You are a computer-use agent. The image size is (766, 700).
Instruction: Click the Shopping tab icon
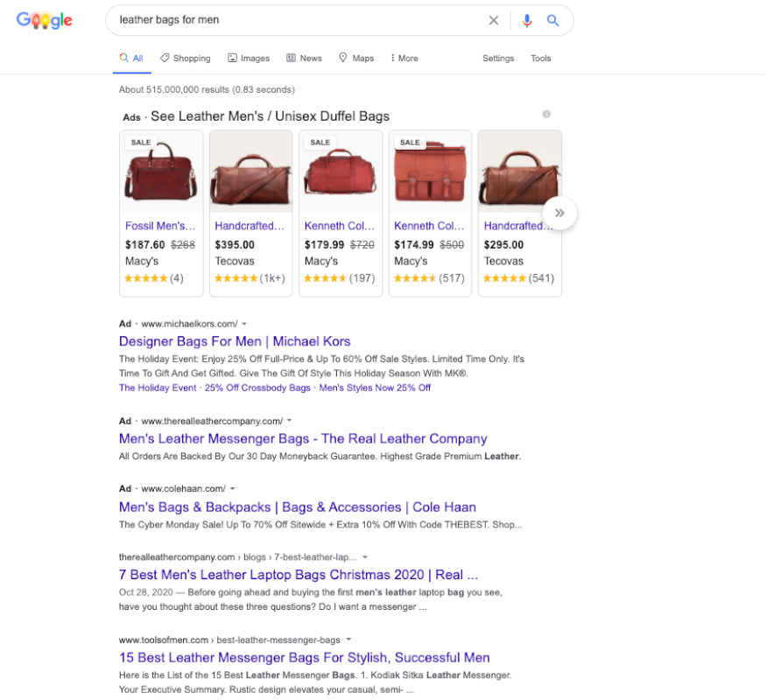(165, 58)
